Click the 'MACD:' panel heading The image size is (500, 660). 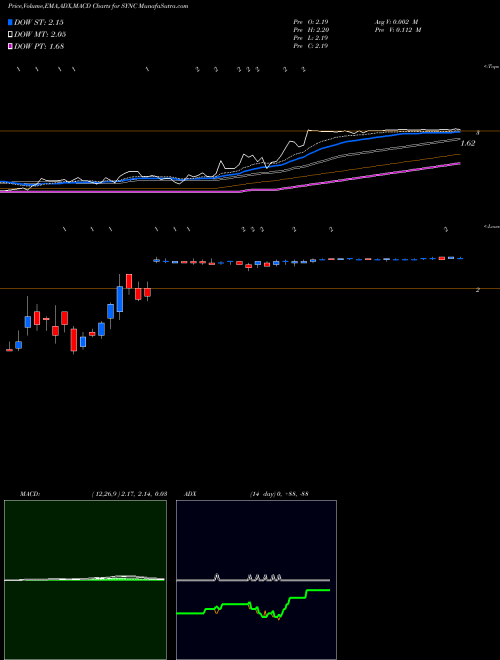point(30,493)
